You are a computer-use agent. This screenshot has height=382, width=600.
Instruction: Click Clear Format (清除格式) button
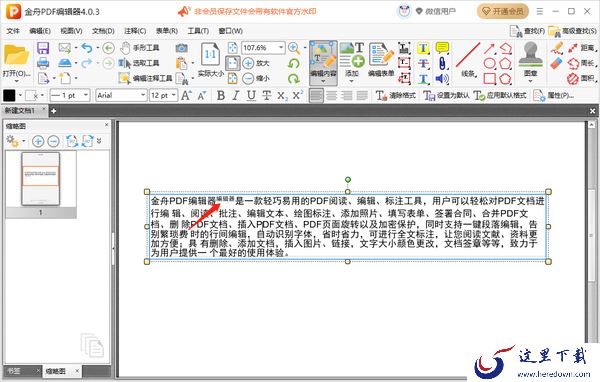(396, 95)
